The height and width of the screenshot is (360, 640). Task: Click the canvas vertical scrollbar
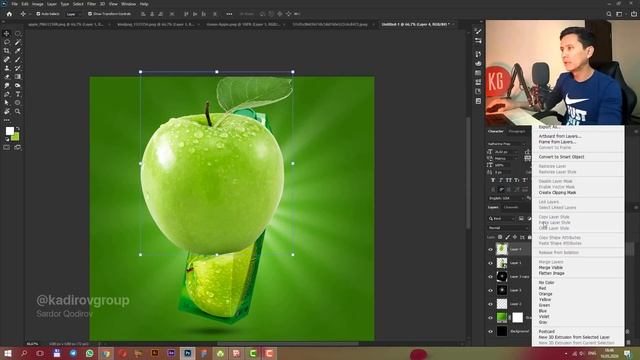(x=469, y=173)
